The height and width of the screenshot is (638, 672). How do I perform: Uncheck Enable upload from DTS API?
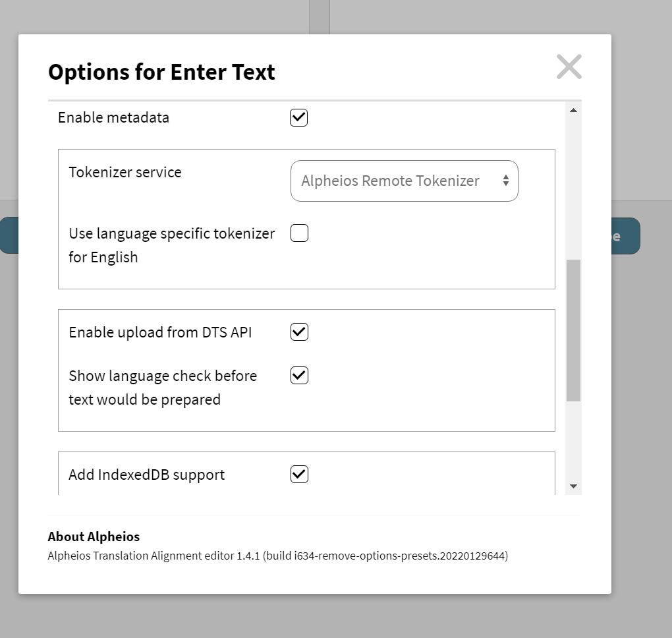298,332
